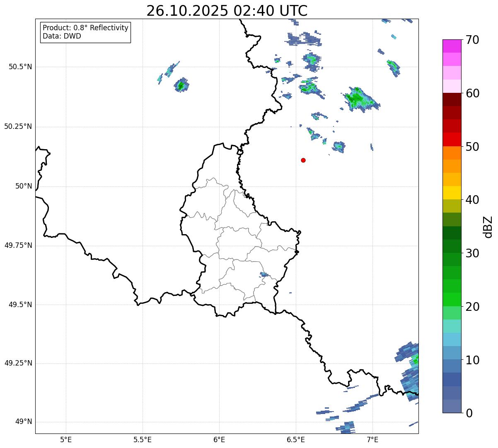This screenshot has width=498, height=448.
Task: Click the red location marker dot
Action: (303, 160)
